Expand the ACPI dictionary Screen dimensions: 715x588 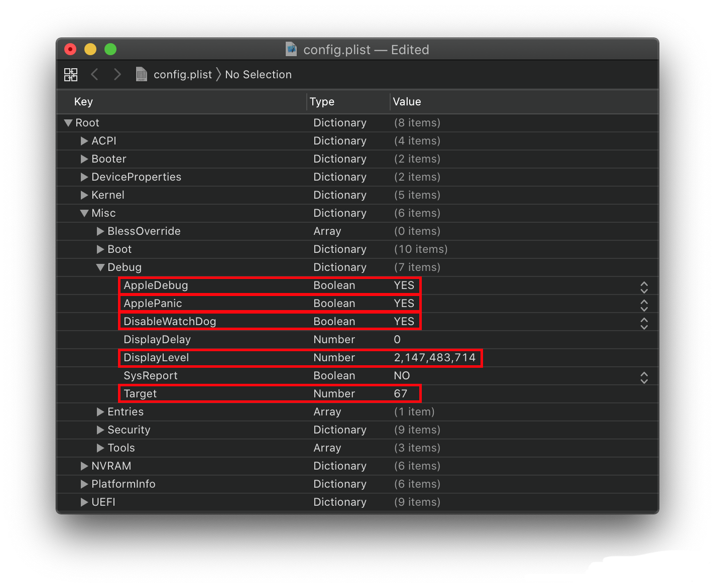pos(84,141)
